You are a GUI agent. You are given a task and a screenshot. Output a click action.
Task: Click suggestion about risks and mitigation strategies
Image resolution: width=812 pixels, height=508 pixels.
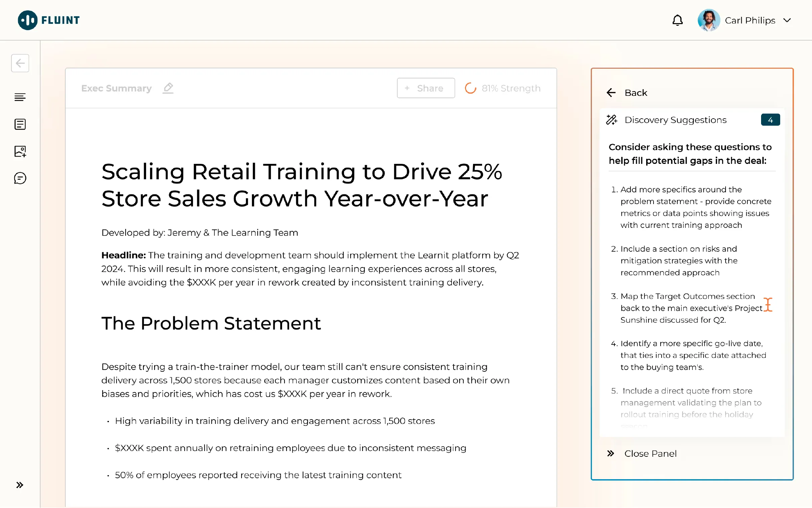point(678,261)
